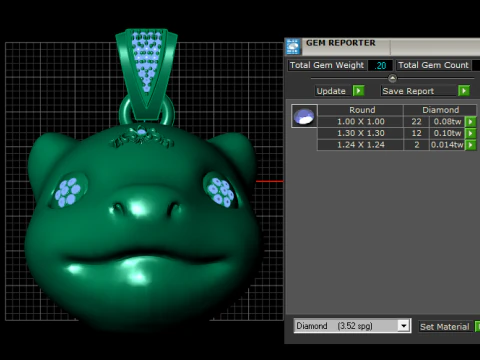Click the 0.10tw weight cell

click(x=447, y=133)
